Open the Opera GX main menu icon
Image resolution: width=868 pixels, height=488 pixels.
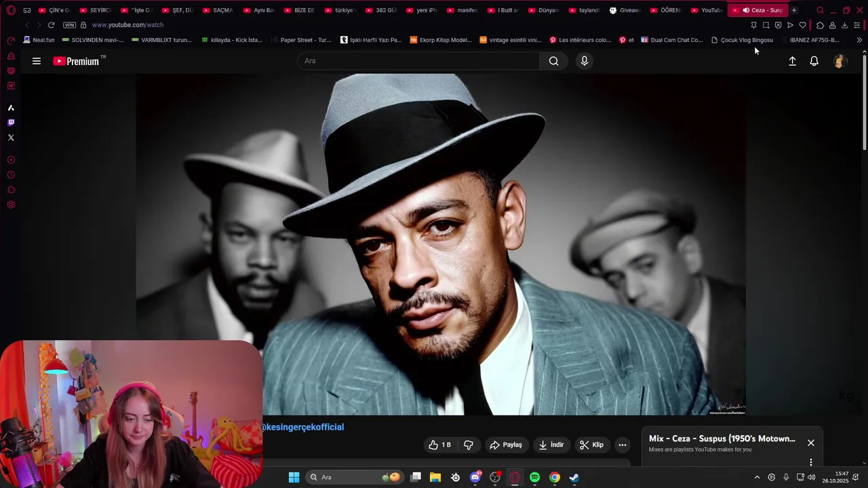[x=11, y=10]
